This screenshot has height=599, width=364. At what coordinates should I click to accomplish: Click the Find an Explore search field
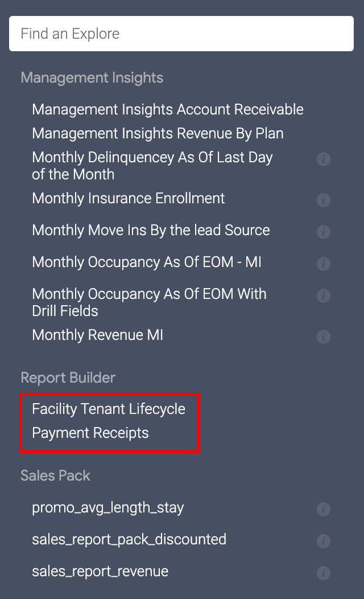181,34
